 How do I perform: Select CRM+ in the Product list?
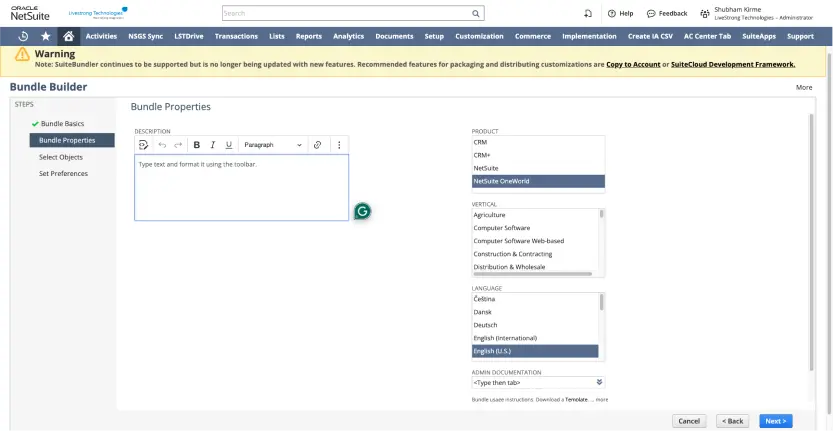pos(538,155)
